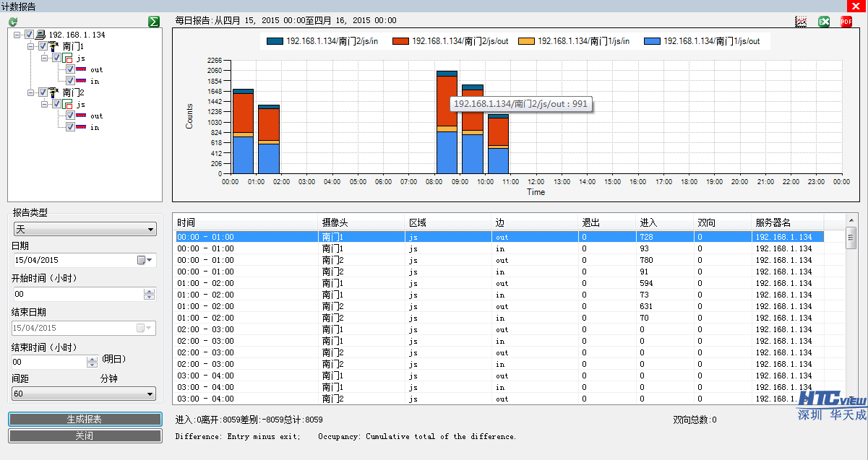Click the orange 南门1/js/in legend swatch
868x460 pixels.
pyautogui.click(x=527, y=41)
